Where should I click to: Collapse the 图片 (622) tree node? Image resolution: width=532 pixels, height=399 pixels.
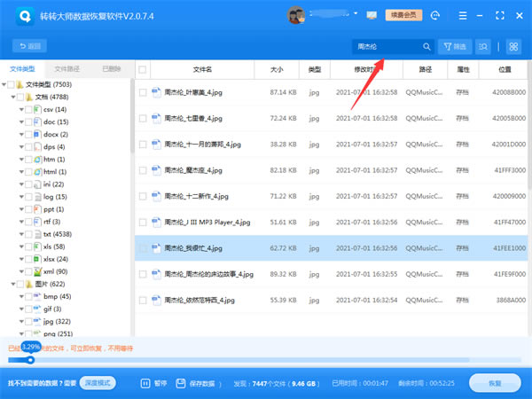tap(12, 284)
